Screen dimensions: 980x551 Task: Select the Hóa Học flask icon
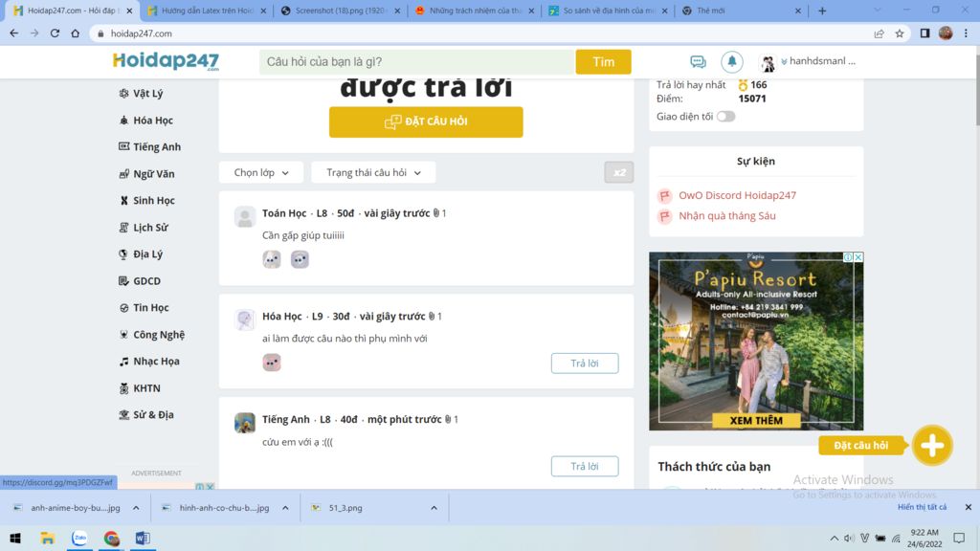(x=123, y=121)
